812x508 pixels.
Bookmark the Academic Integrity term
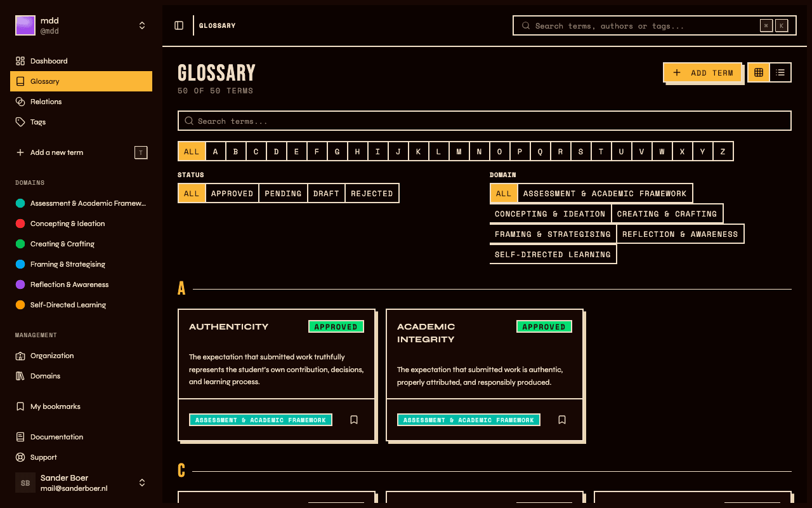point(562,419)
